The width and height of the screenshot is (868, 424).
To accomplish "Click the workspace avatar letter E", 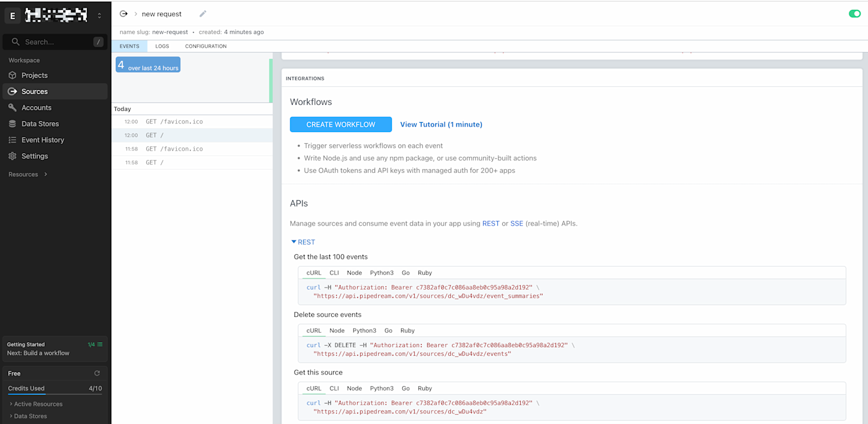I will pyautogui.click(x=12, y=15).
